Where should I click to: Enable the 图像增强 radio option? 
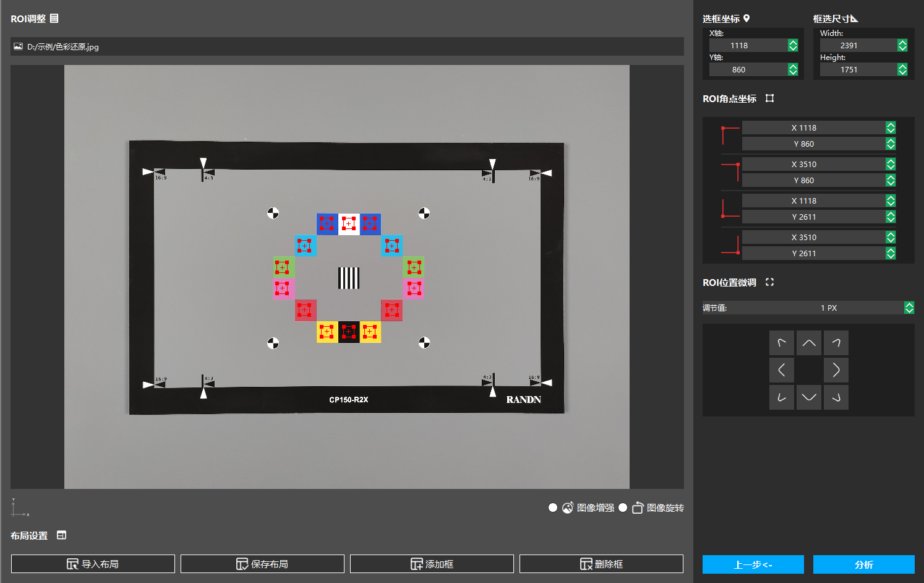pos(553,507)
